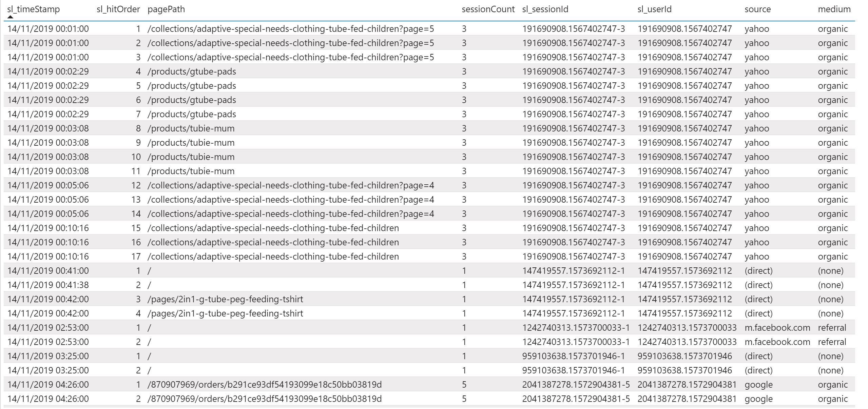Click pagePath cell ending page=5 in hitOrder 1 row
The height and width of the screenshot is (409, 868).
click(291, 29)
